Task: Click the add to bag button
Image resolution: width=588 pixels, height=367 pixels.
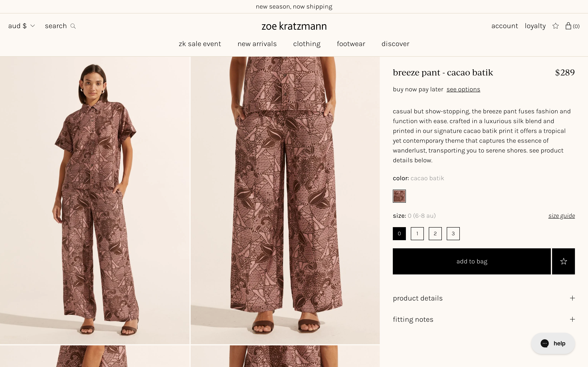Action: pos(472,261)
